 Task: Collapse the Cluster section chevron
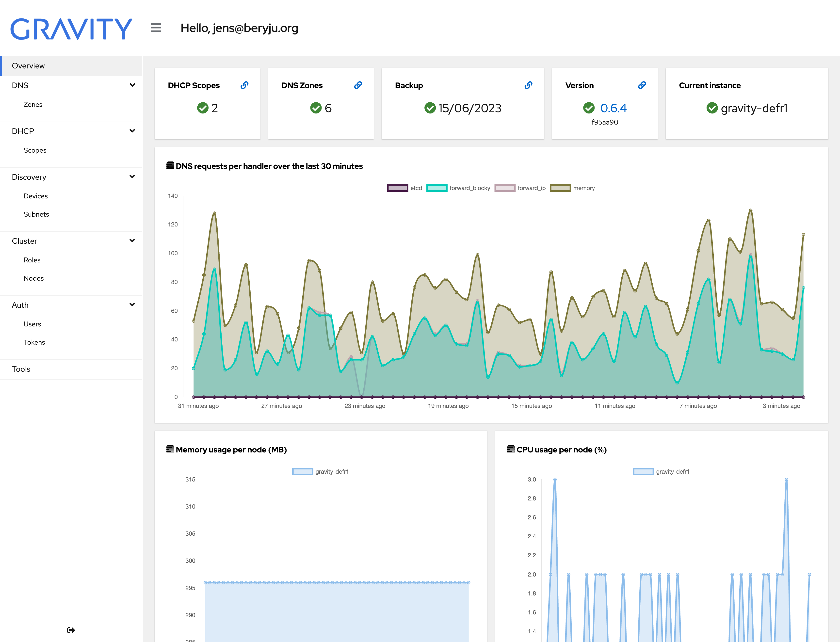132,241
